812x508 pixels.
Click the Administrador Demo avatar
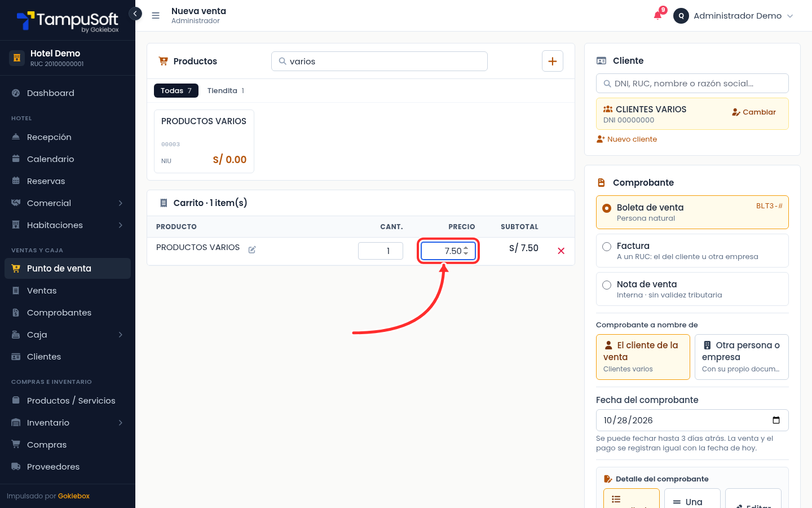(x=681, y=16)
